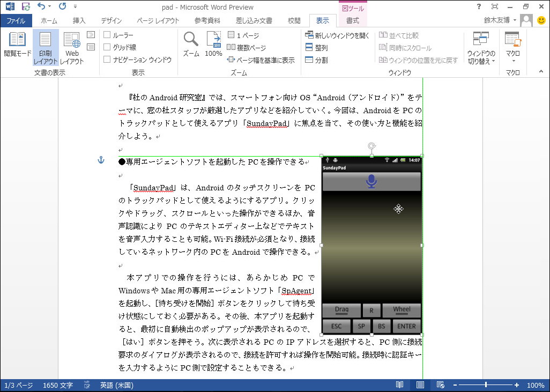Switch to the 書式 ribbon tab
Viewport: 550px width, 392px height.
353,20
